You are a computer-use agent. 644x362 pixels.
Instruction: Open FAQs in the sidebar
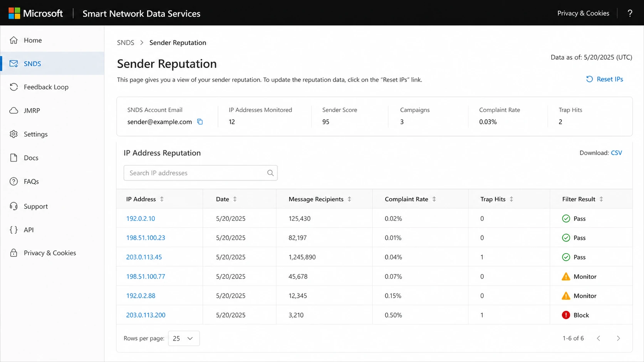coord(52,181)
